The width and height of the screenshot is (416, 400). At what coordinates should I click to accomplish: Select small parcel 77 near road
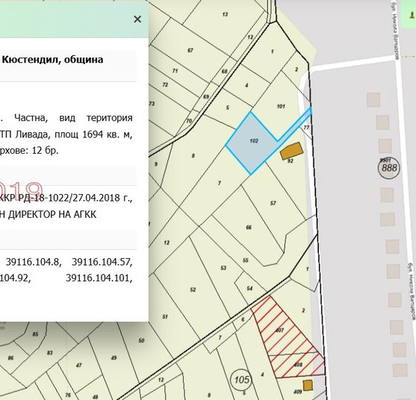tap(307, 128)
